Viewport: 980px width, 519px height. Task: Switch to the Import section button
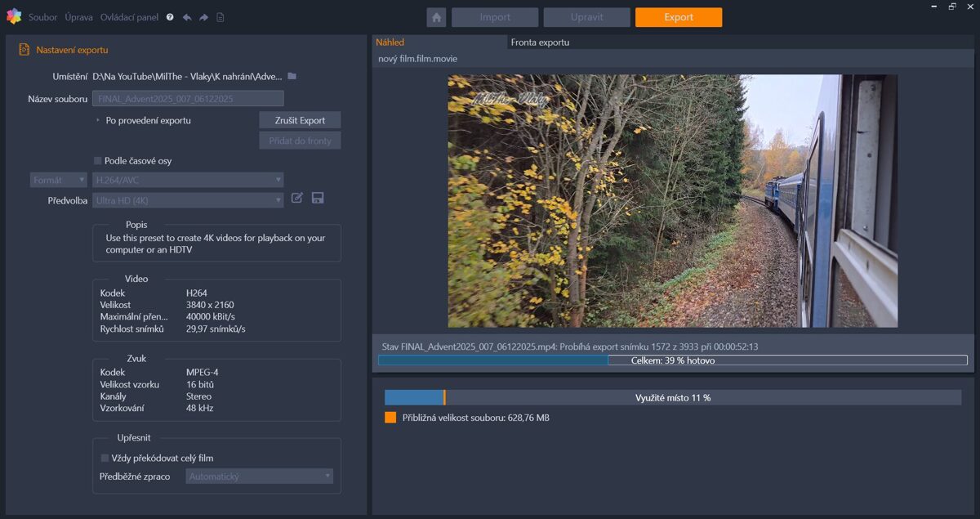[495, 17]
